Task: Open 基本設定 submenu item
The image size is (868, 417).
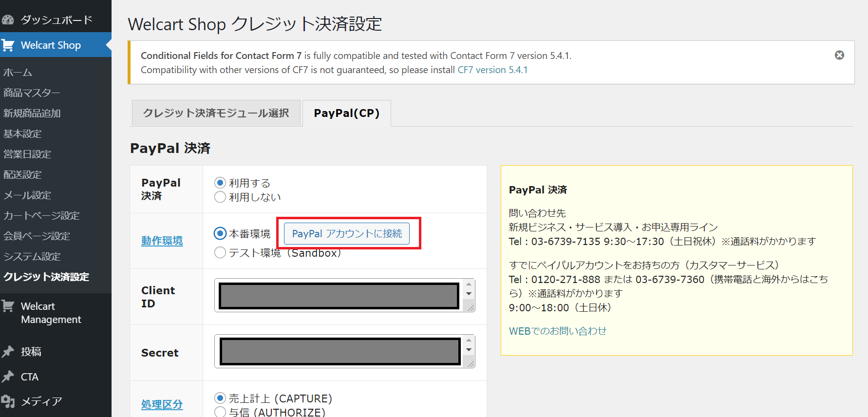Action: click(x=22, y=133)
